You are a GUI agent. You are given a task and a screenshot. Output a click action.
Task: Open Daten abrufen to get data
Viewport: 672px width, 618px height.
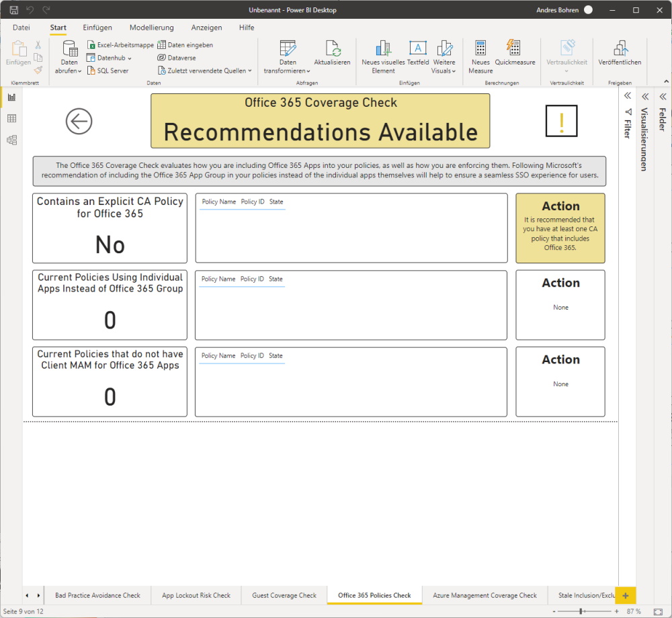coord(69,57)
